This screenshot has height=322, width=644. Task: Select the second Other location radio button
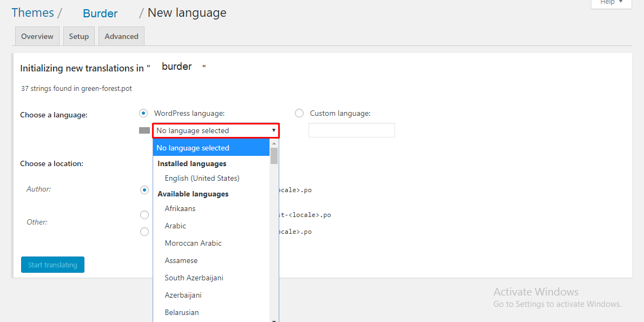(144, 232)
